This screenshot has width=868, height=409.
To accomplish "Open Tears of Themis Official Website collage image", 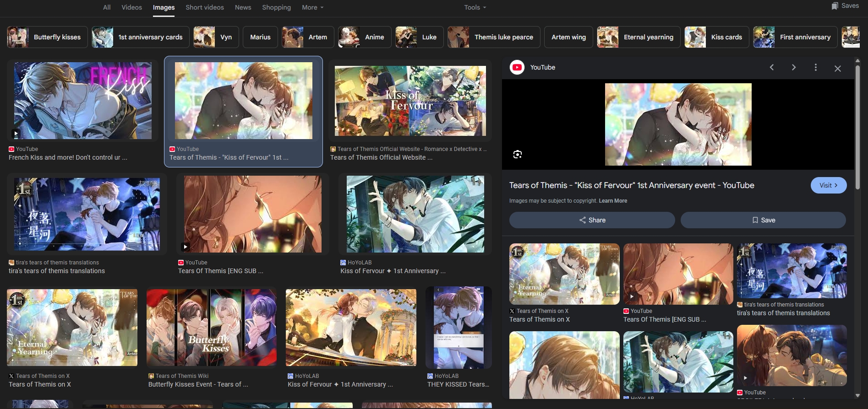I will (410, 101).
